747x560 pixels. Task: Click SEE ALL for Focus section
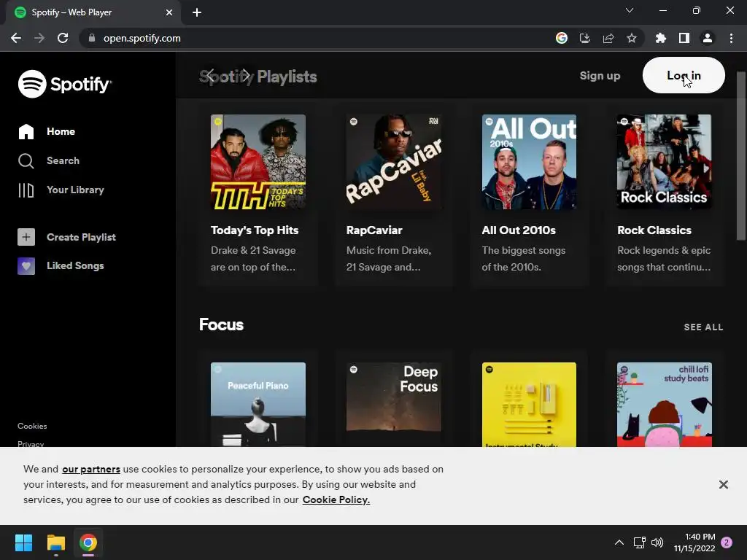coord(703,327)
